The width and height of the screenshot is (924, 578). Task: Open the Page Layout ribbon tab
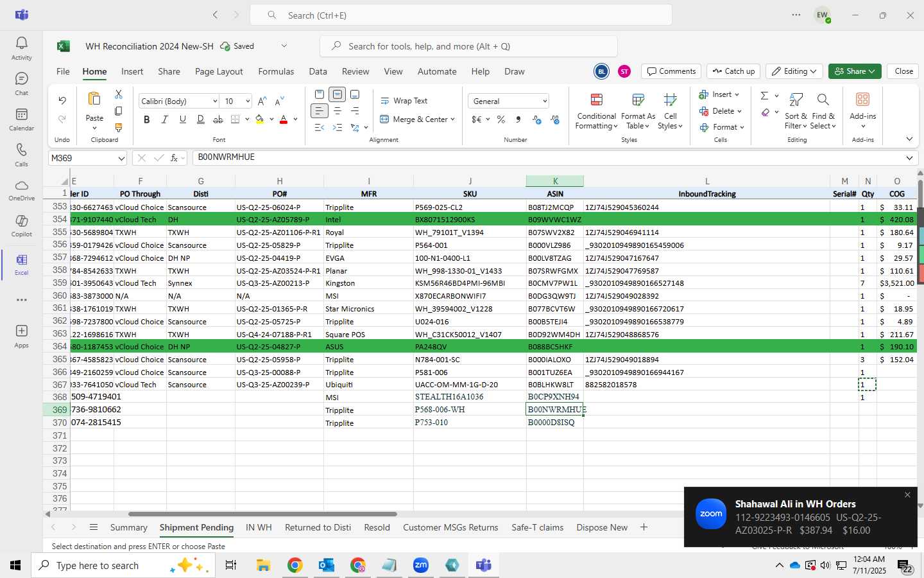click(219, 71)
